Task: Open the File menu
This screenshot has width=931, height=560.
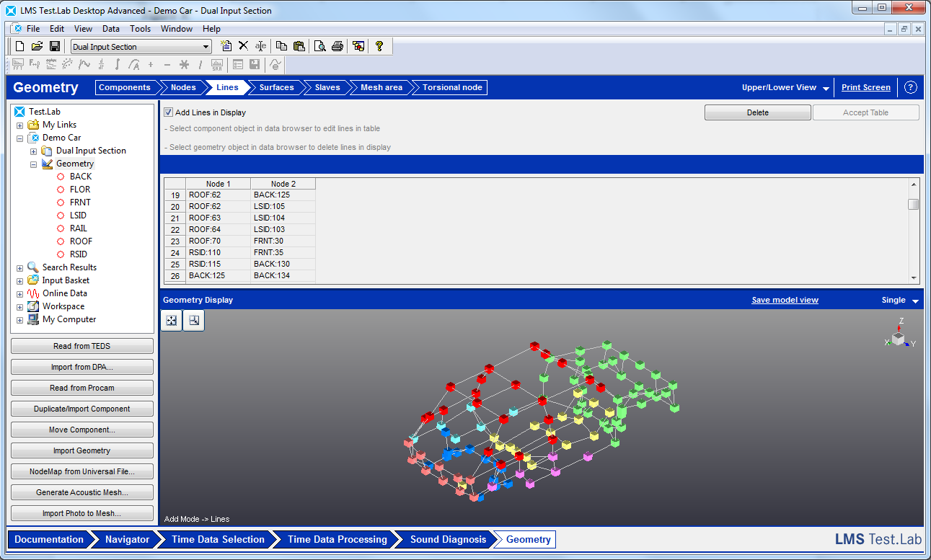Action: tap(33, 29)
